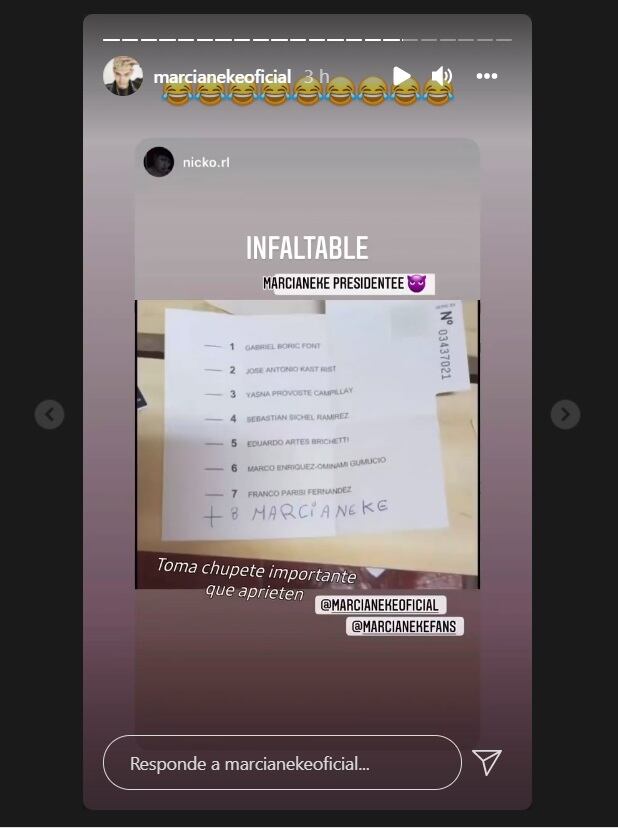
Task: Open the reshared ballot photo post
Action: coord(308,445)
